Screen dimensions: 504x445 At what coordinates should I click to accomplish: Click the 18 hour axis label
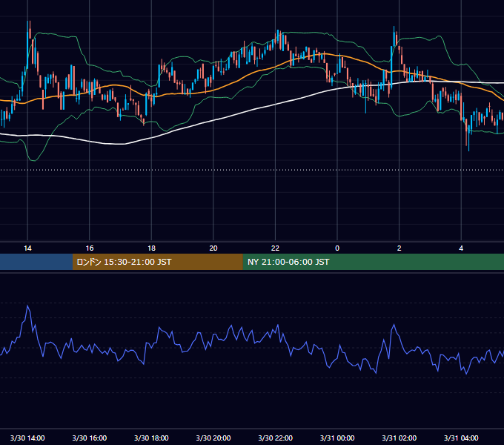click(151, 248)
